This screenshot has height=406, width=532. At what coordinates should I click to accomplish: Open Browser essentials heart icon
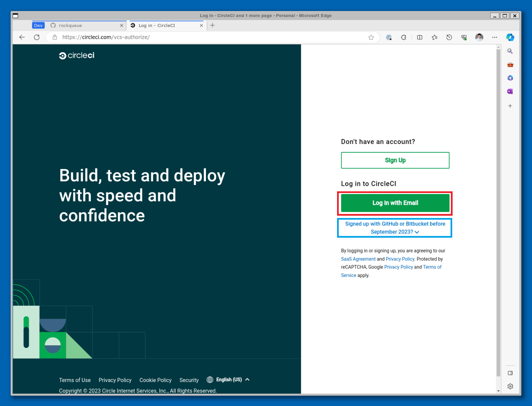pyautogui.click(x=464, y=37)
